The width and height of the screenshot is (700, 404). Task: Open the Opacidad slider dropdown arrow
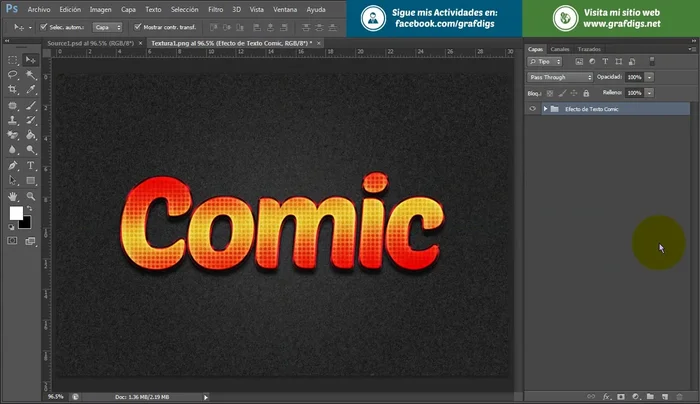pyautogui.click(x=650, y=76)
